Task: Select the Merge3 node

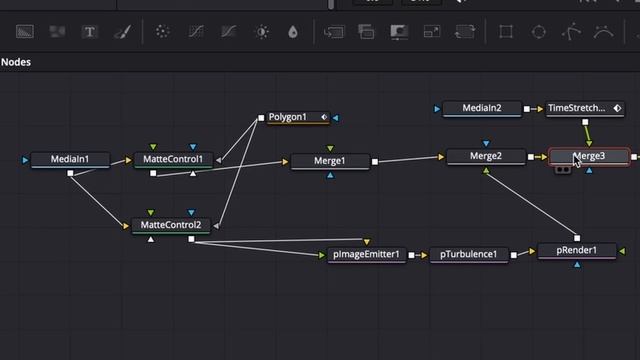Action: tap(589, 156)
